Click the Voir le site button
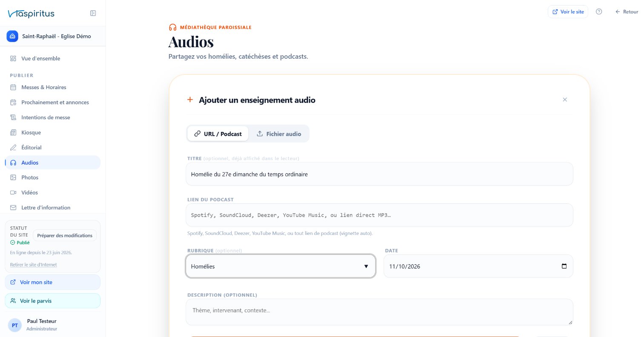Viewport: 644px width, 337px height. [568, 12]
